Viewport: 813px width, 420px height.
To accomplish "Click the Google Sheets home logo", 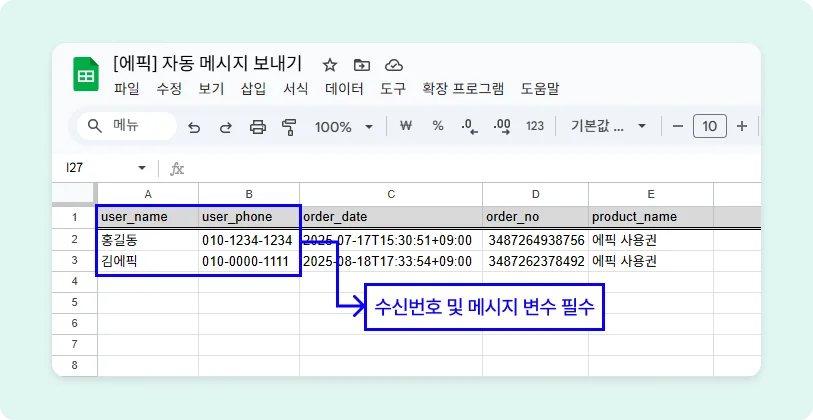I will [x=86, y=75].
